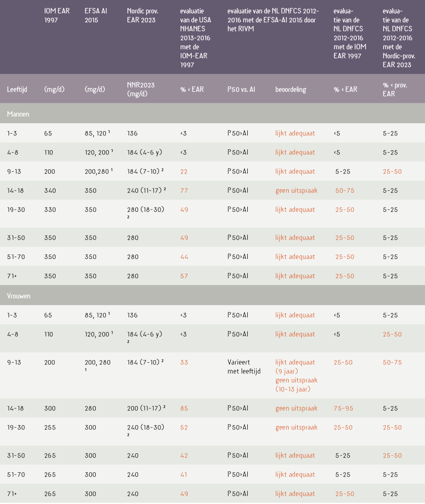Select the orange value 77 in NHANES column
This screenshot has width=425, height=504.
184,190
